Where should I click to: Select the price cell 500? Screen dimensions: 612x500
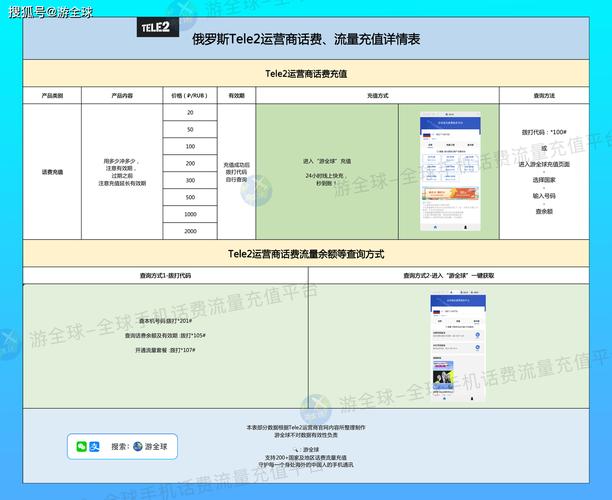click(190, 197)
